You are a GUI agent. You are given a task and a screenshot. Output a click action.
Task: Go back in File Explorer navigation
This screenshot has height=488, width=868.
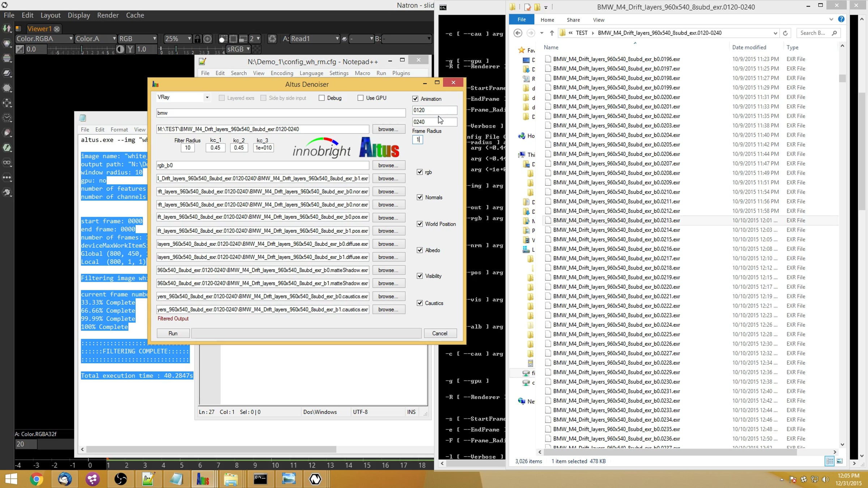[x=518, y=33]
